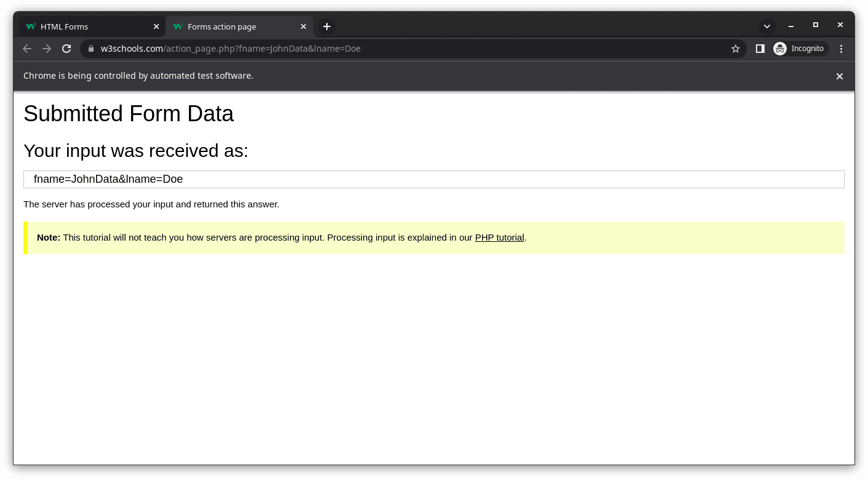Screen dimensions: 868x480
Task: Click the browser back arrow
Action: coord(27,49)
